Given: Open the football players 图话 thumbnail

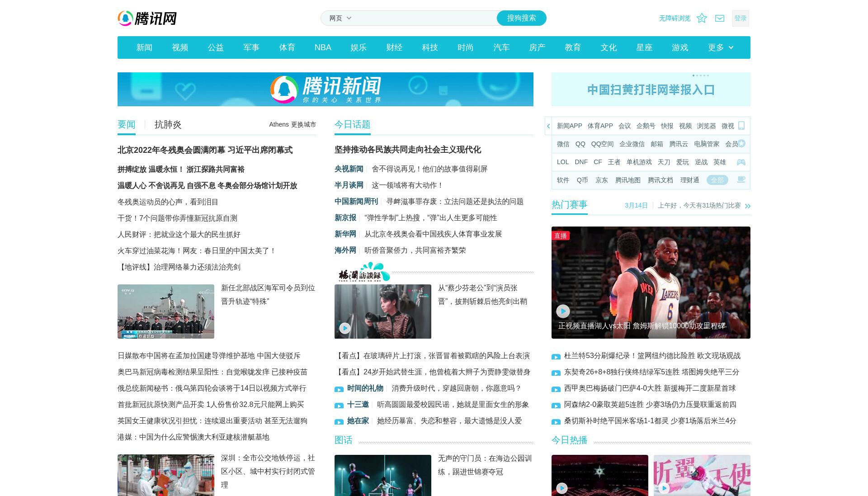Looking at the screenshot, I should tap(383, 475).
